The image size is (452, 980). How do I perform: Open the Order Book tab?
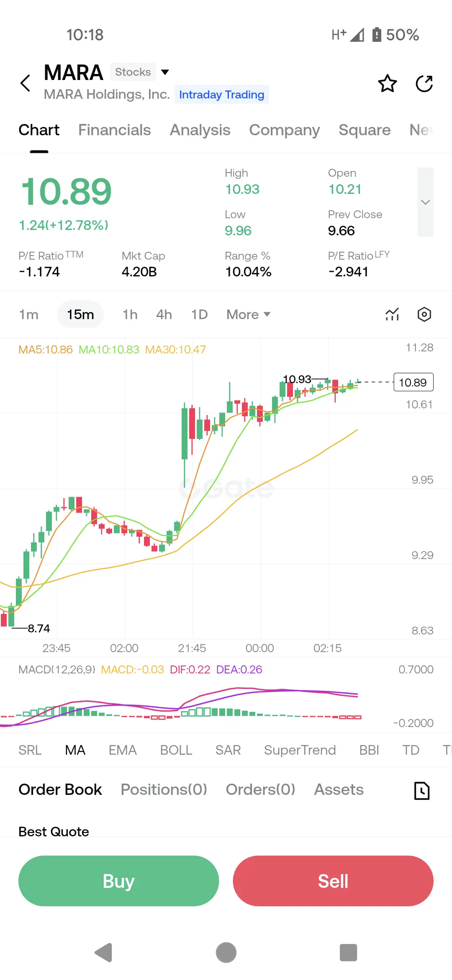[60, 789]
